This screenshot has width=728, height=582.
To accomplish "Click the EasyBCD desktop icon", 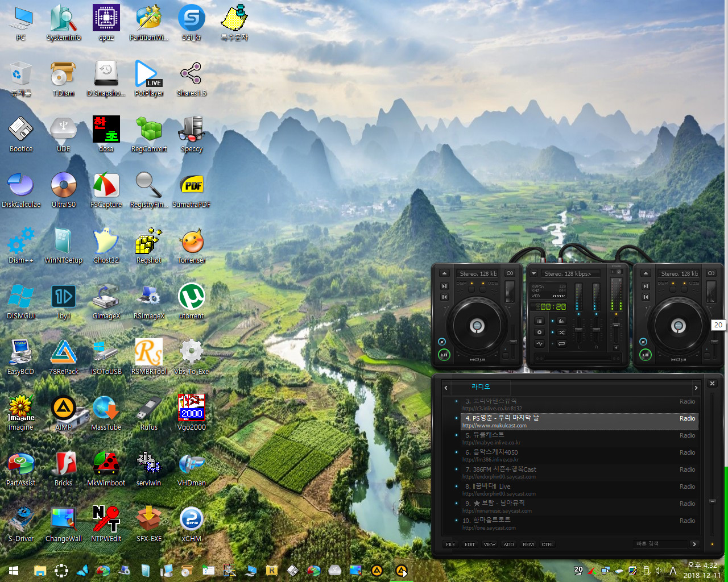I will (x=20, y=357).
